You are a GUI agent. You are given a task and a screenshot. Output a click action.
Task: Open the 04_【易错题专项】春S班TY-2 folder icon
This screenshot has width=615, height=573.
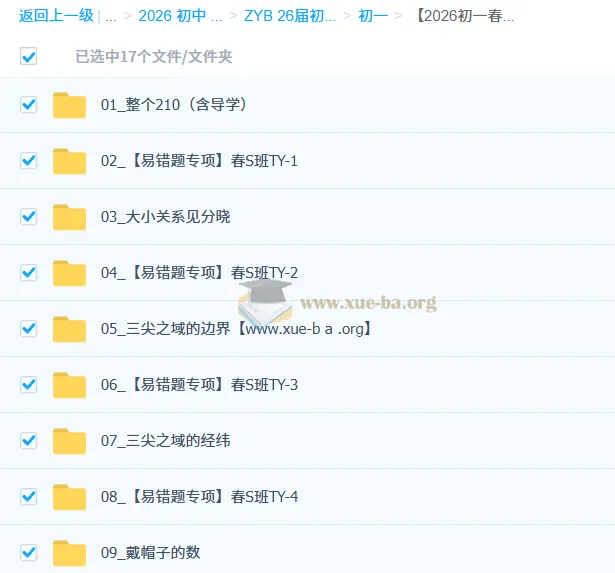69,273
